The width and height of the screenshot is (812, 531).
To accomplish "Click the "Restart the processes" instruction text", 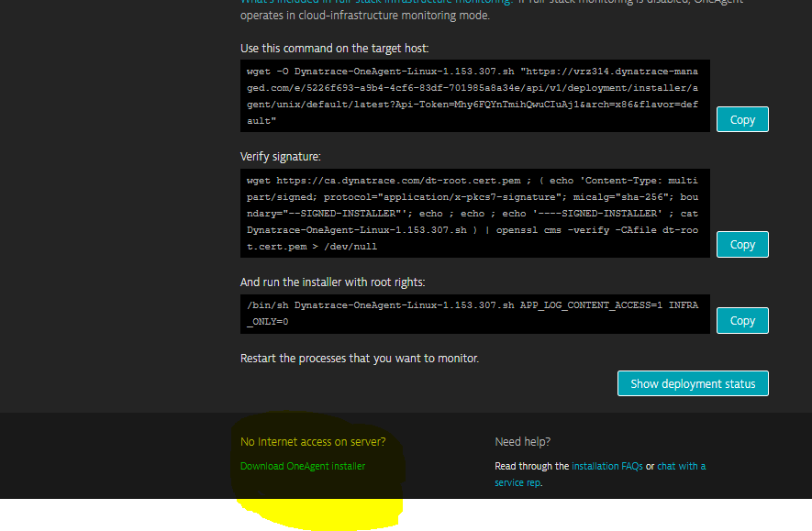I will [x=359, y=358].
